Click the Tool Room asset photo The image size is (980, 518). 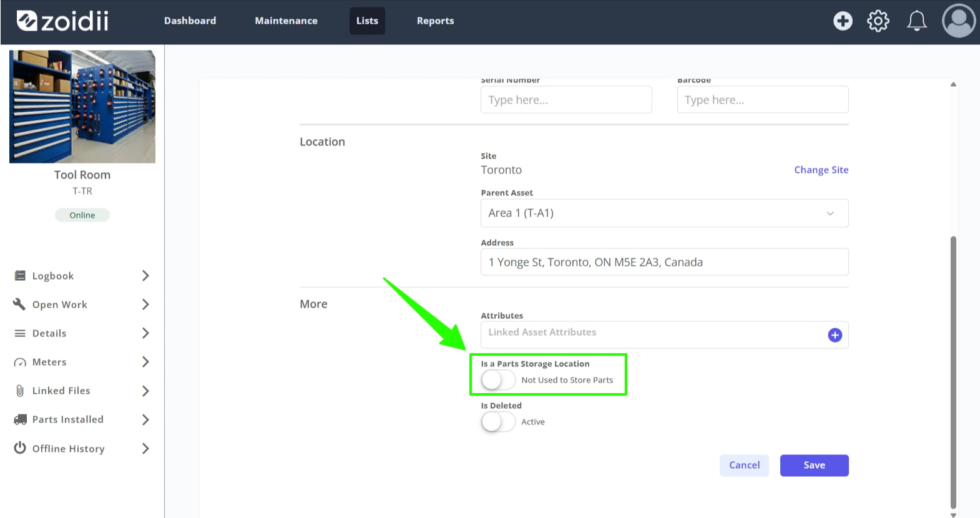click(x=82, y=107)
